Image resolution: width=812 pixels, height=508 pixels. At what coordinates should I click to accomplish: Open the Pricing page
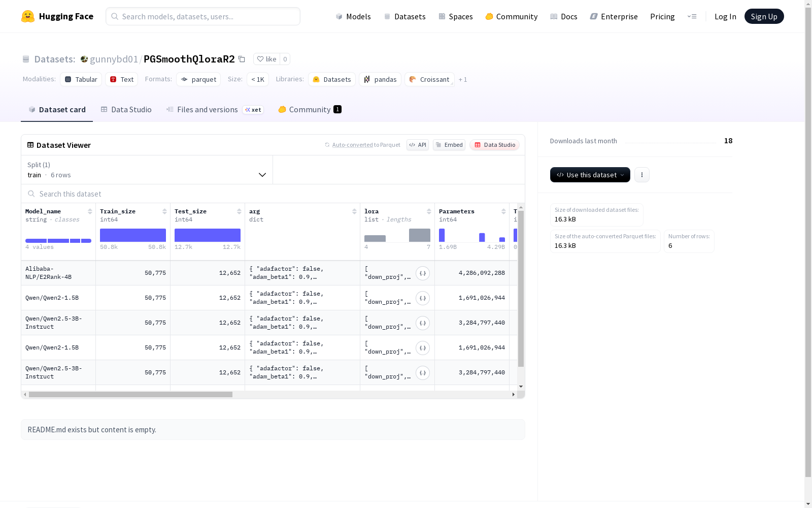(x=662, y=17)
